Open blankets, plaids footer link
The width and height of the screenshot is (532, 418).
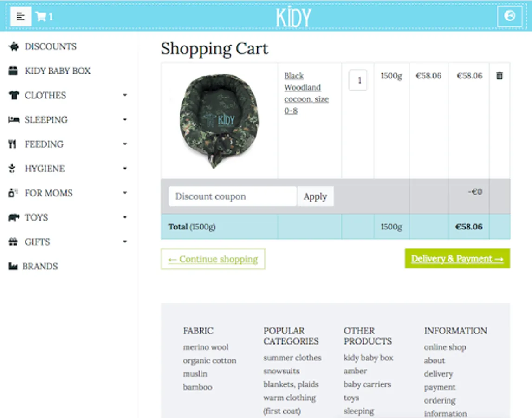(291, 385)
